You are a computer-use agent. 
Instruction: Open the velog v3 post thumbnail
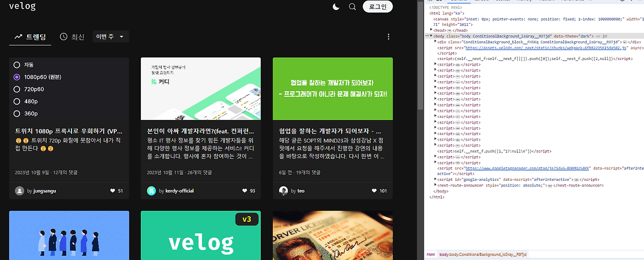click(x=201, y=235)
